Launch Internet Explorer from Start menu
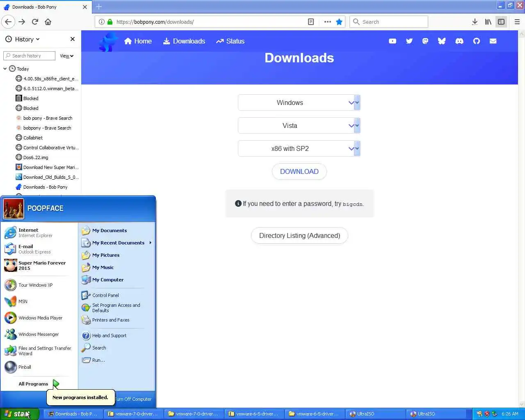Screen dimensions: 525x420 coord(39,233)
